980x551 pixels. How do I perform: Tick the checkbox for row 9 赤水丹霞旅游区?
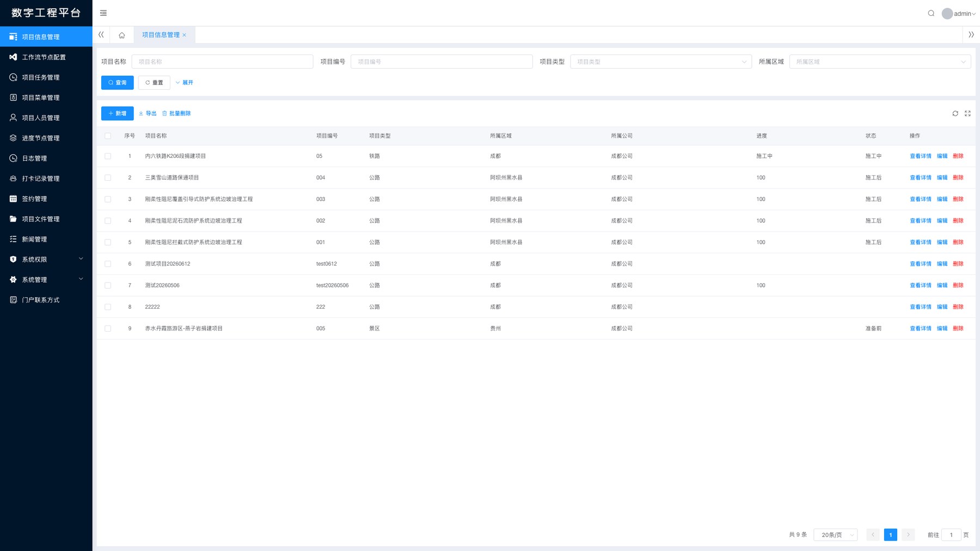tap(108, 328)
